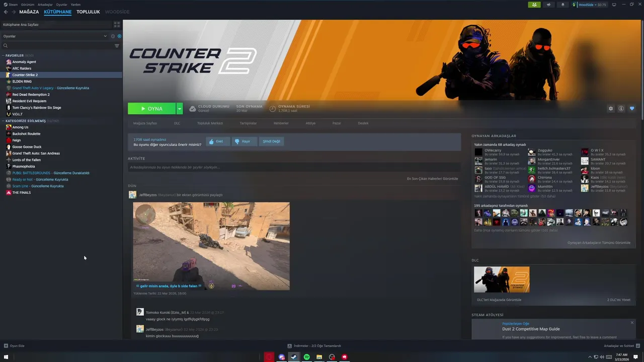The width and height of the screenshot is (644, 362).
Task: Open the Destek tab
Action: click(363, 123)
